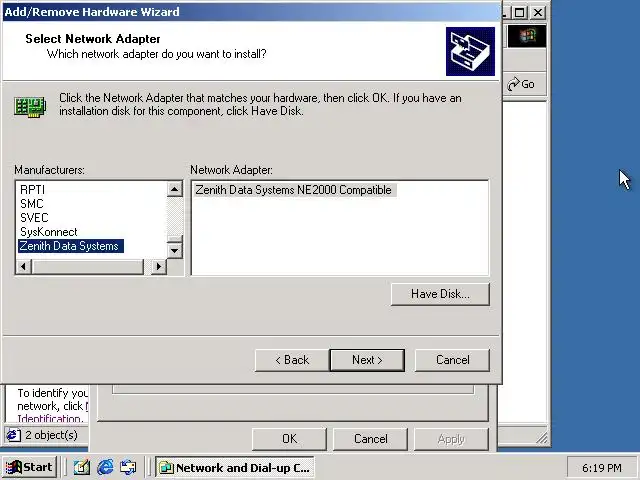Click Cancel in the background properties dialog
The image size is (640, 480).
click(370, 439)
